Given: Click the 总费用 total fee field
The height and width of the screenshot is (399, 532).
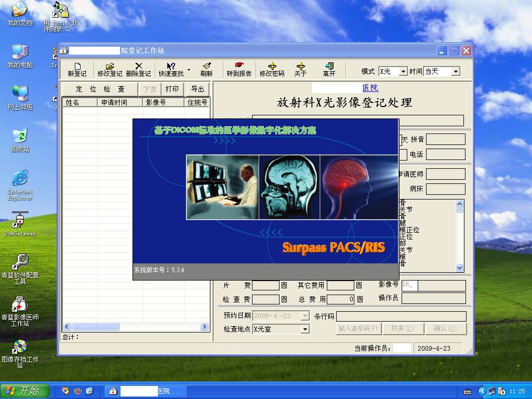Looking at the screenshot, I should coord(340,299).
